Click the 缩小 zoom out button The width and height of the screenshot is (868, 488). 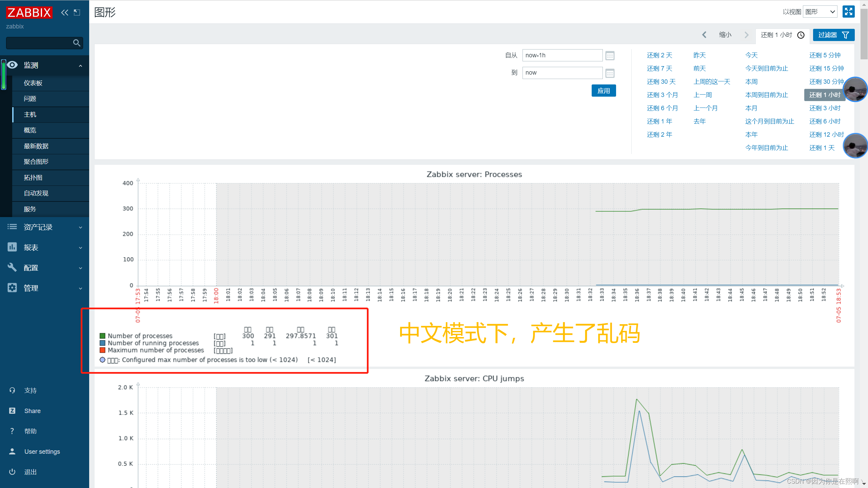point(725,35)
